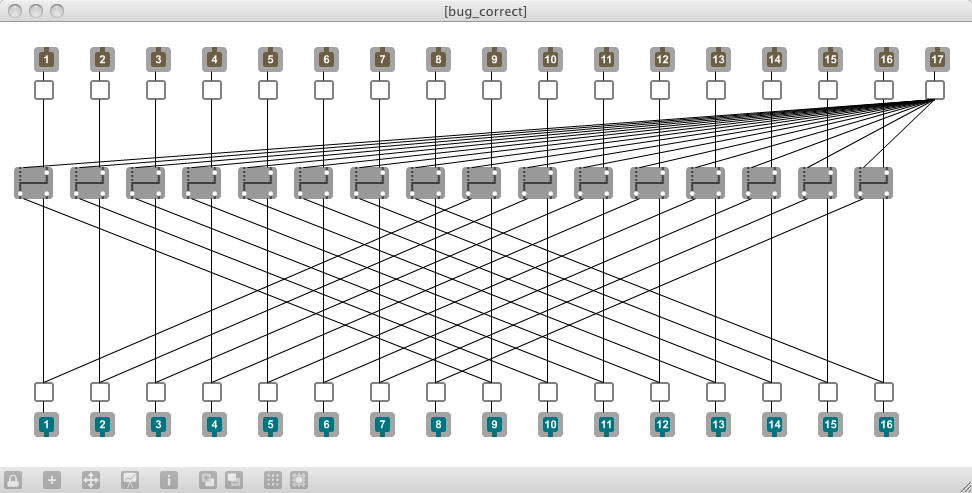972x493 pixels.
Task: Click the window resize grip corner
Action: pyautogui.click(x=965, y=486)
